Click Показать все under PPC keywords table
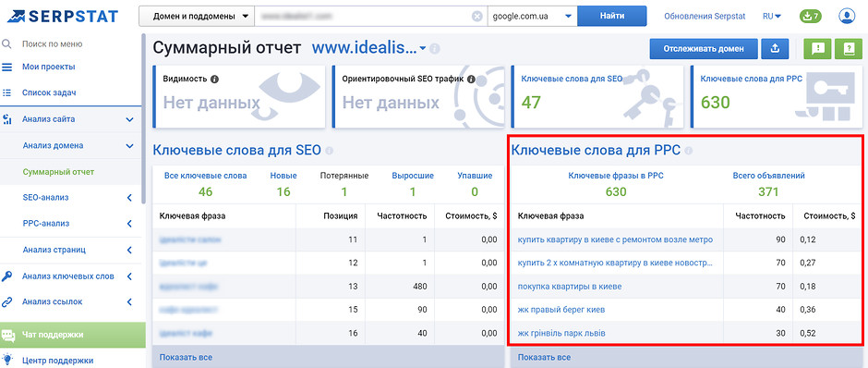 544,358
